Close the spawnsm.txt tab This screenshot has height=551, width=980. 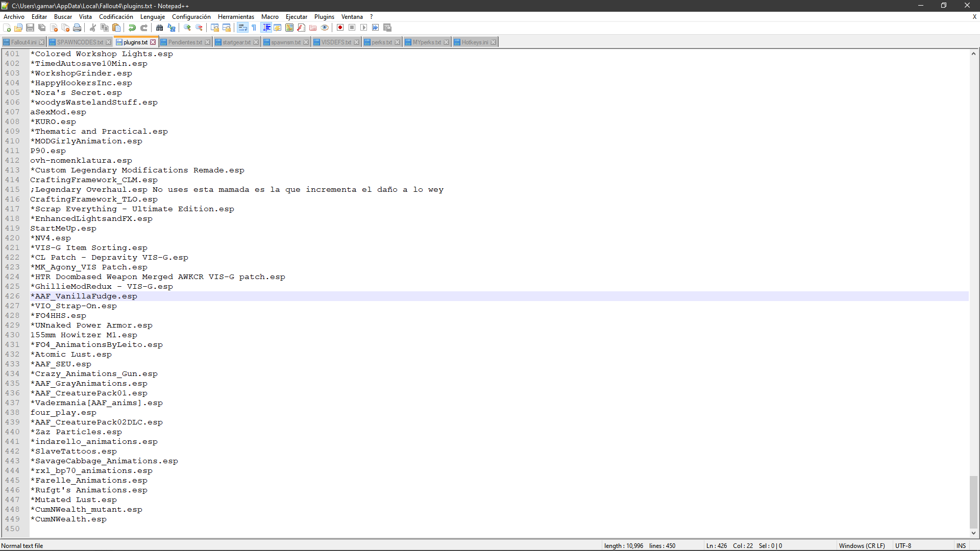point(306,42)
